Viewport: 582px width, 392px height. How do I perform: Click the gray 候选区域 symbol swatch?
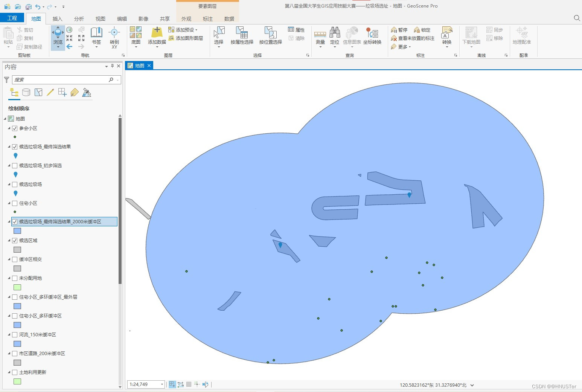click(x=17, y=250)
